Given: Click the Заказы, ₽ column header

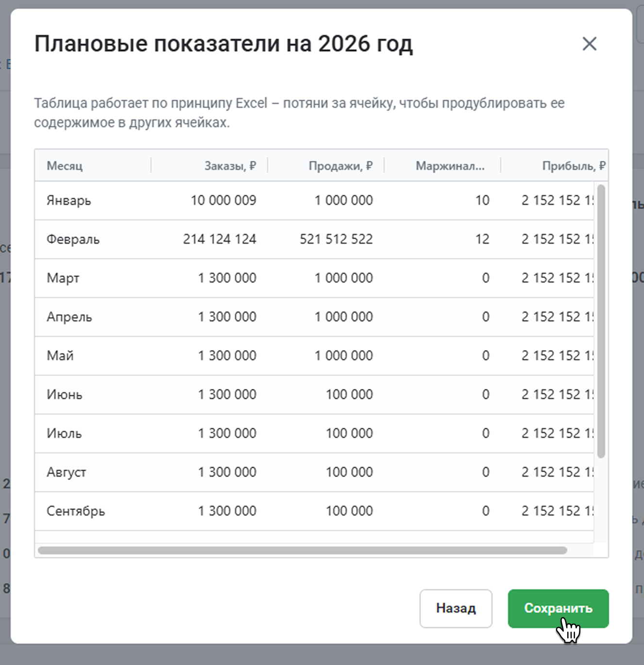Looking at the screenshot, I should pos(230,166).
